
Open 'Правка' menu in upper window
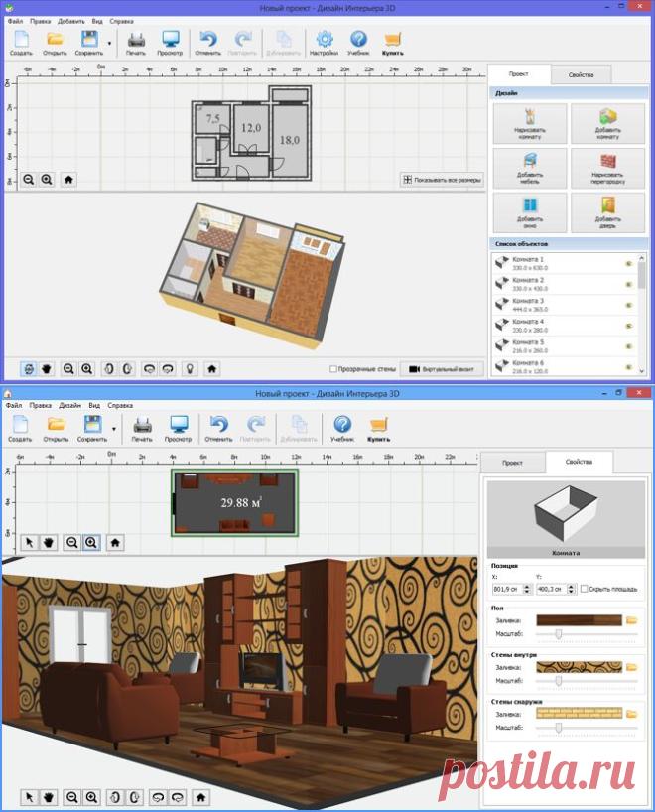point(40,21)
